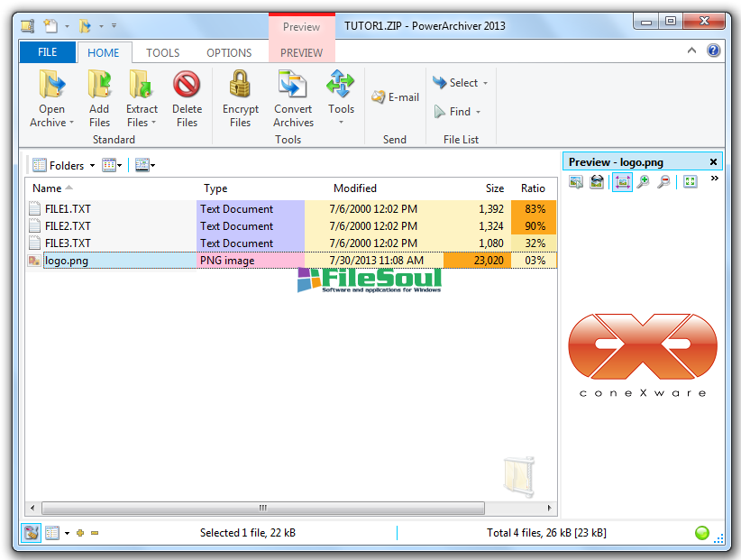
Task: Click the Tools arrows icon
Action: click(x=340, y=84)
